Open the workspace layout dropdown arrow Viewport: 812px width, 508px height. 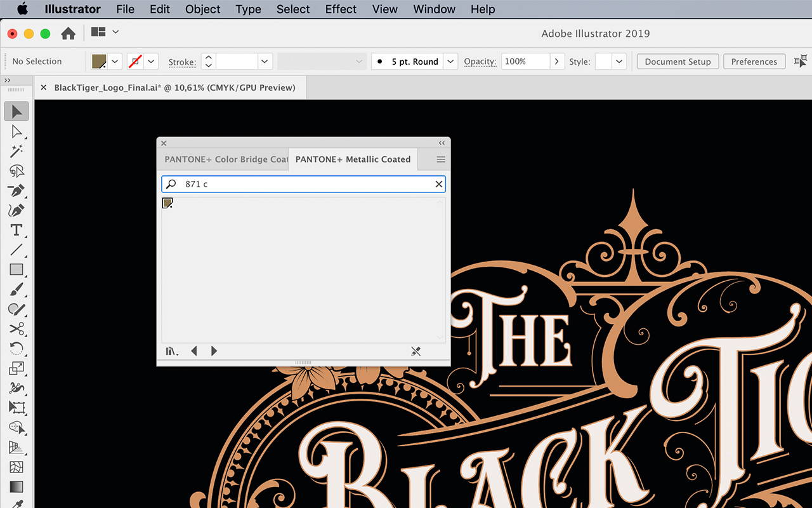click(115, 32)
